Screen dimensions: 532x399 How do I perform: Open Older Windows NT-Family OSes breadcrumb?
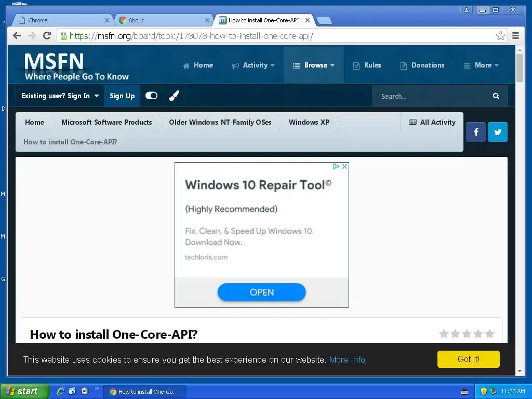coord(220,122)
